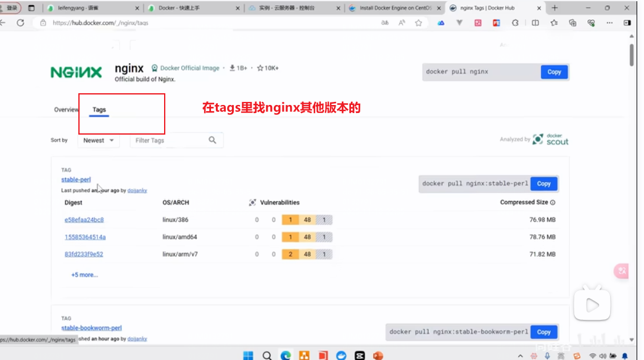
Task: Open a new browser tab
Action: pyautogui.click(x=555, y=8)
